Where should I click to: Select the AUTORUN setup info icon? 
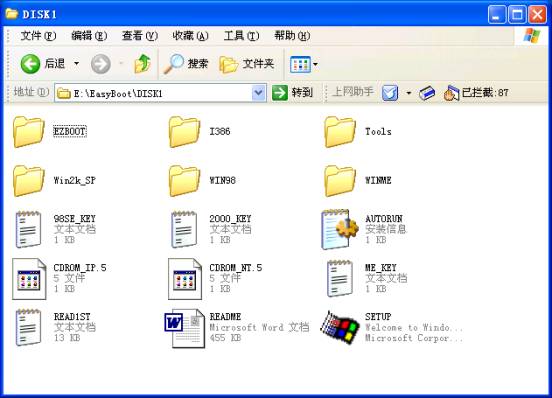coord(340,229)
